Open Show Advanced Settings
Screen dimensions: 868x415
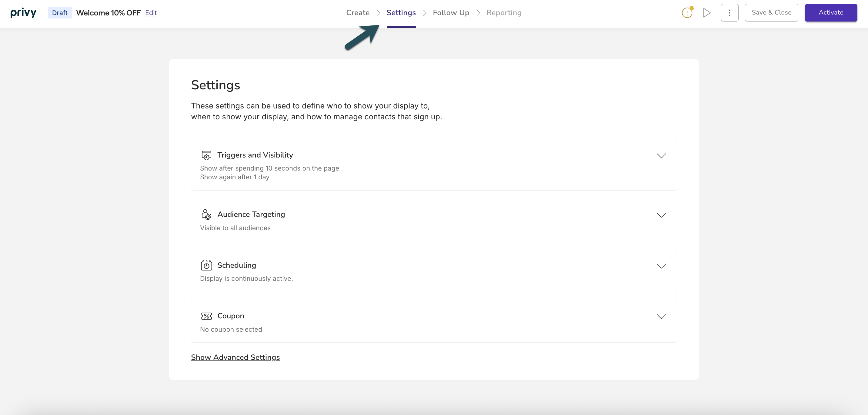[235, 357]
